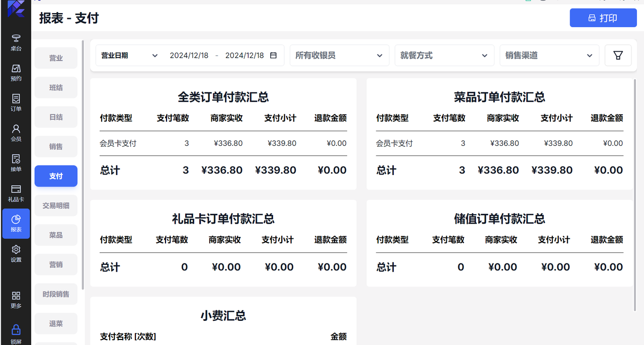
Task: Open the 更多 more grid icon
Action: (x=16, y=300)
